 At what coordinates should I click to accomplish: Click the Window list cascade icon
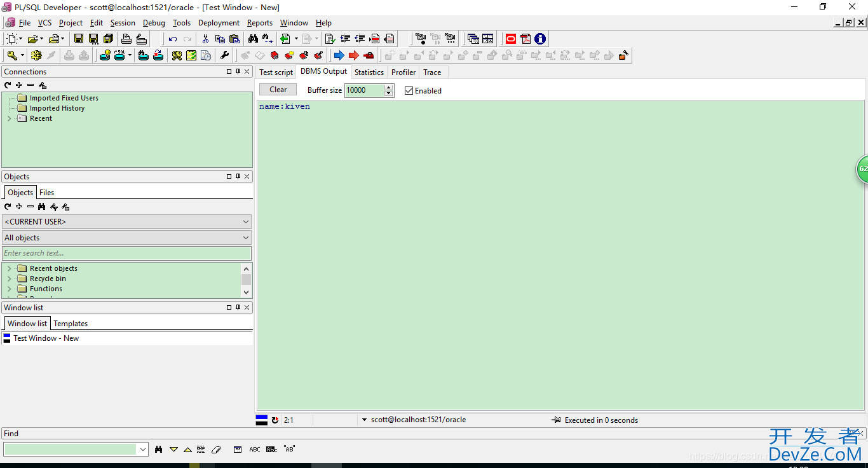[473, 39]
